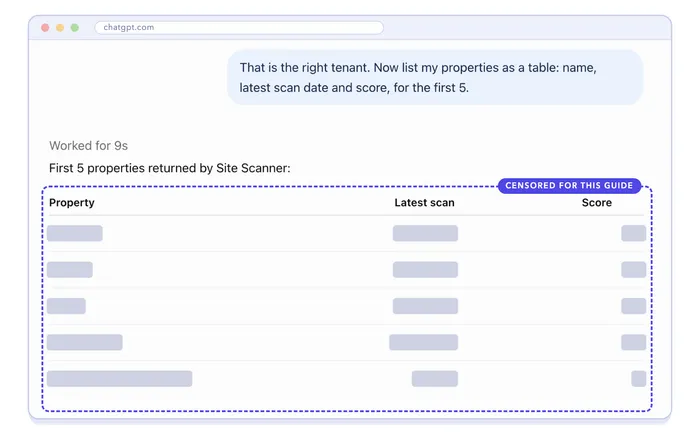Click the third row's censored property name
700x443 pixels.
coord(66,306)
